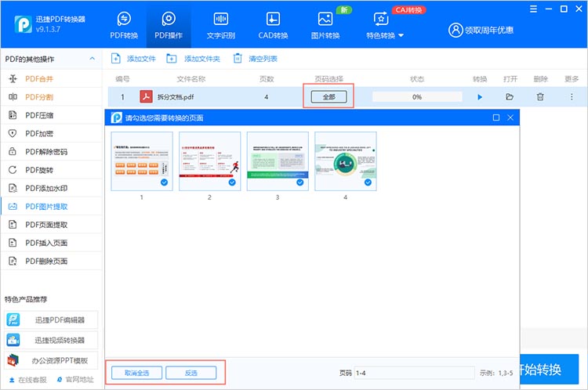The height and width of the screenshot is (390, 588).
Task: Click 反选 button
Action: click(191, 373)
